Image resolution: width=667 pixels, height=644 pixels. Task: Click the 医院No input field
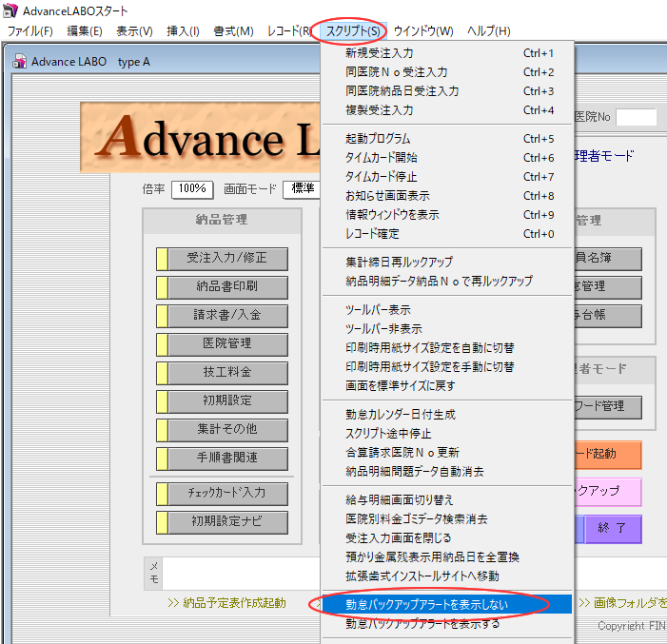(x=636, y=117)
